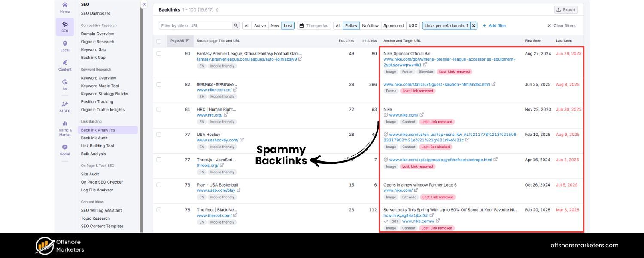Check the USA Hockey row checkbox

(x=158, y=134)
